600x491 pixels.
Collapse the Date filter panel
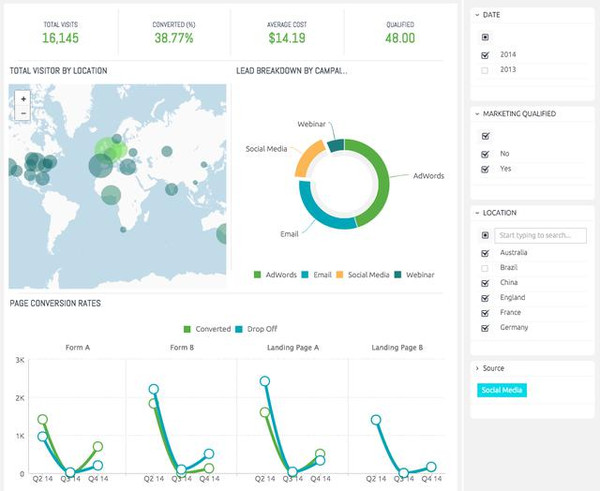pos(477,17)
